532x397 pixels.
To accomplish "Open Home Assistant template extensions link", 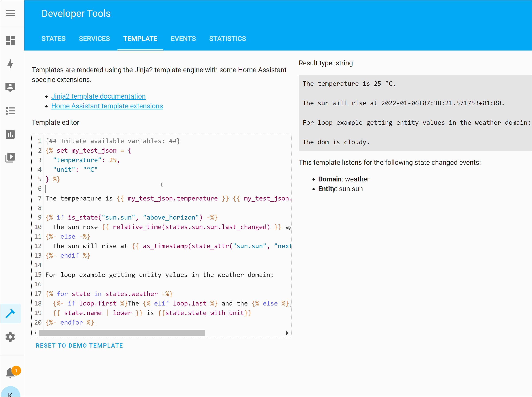I will [107, 106].
